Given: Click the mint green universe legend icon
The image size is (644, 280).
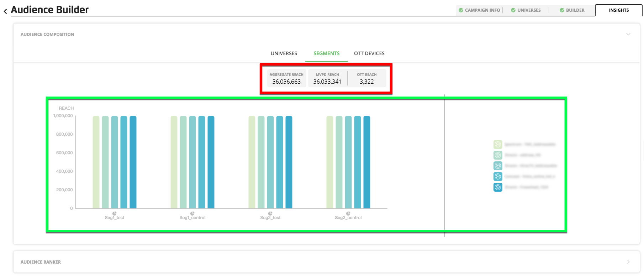Looking at the screenshot, I should pyautogui.click(x=498, y=155).
